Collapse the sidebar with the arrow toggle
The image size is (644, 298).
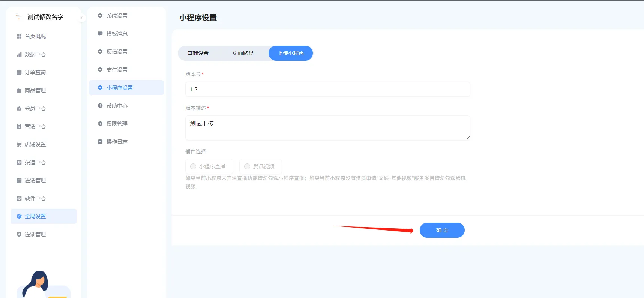81,18
